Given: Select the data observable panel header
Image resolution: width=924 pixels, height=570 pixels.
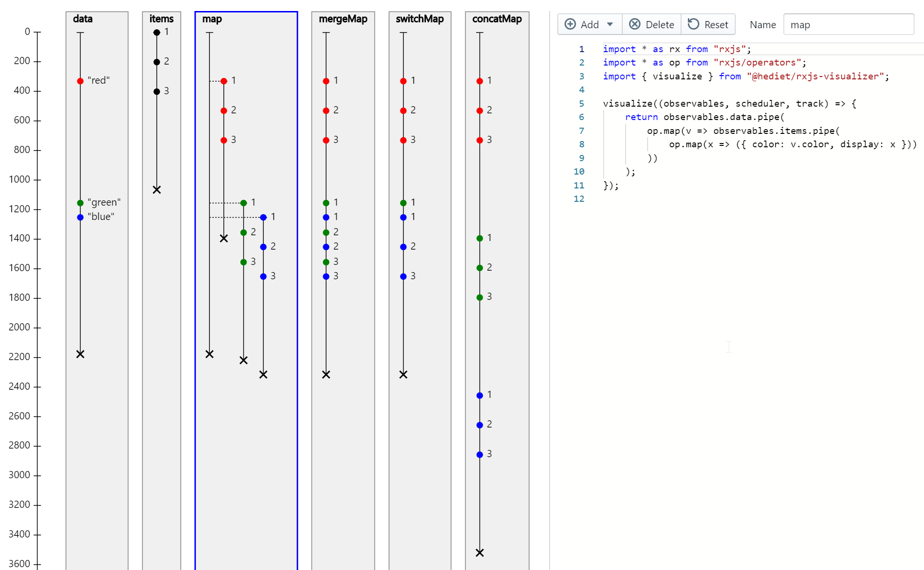Looking at the screenshot, I should 83,19.
